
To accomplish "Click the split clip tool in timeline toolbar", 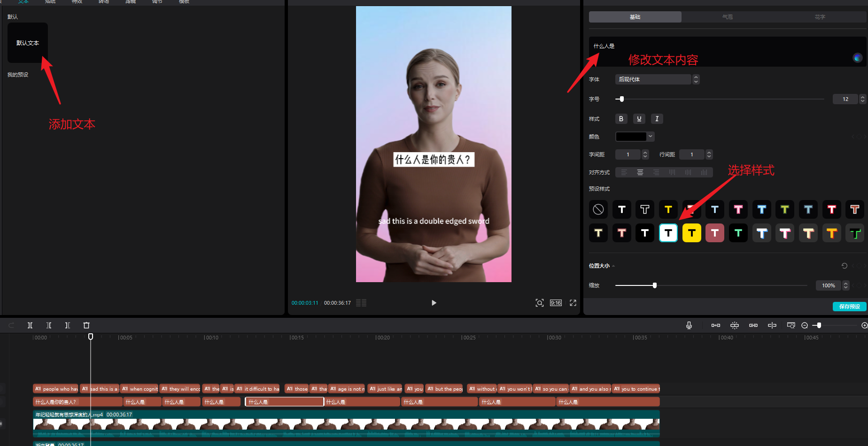I will point(30,325).
